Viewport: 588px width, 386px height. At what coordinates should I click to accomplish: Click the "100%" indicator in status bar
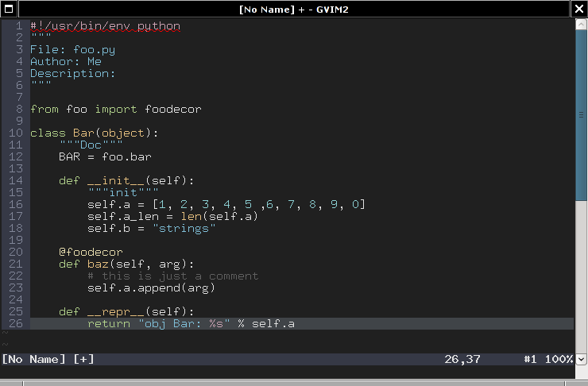[559, 359]
